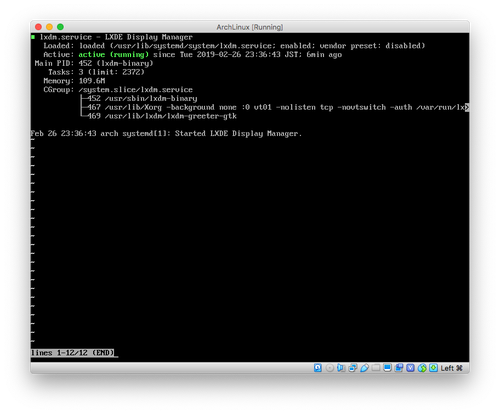Click the Left ⌘ host key label
Image resolution: width=500 pixels, height=414 pixels.
[451, 368]
